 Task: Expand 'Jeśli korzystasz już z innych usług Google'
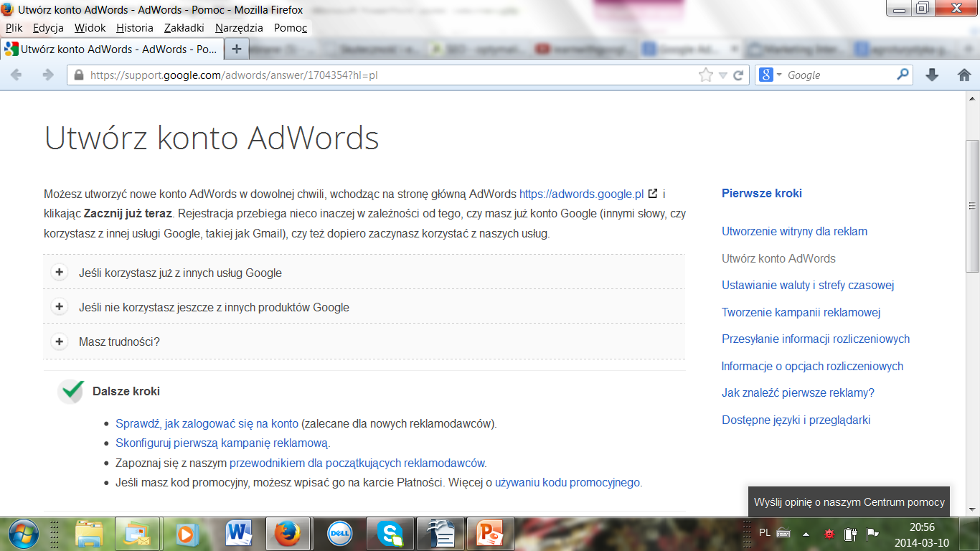point(364,273)
